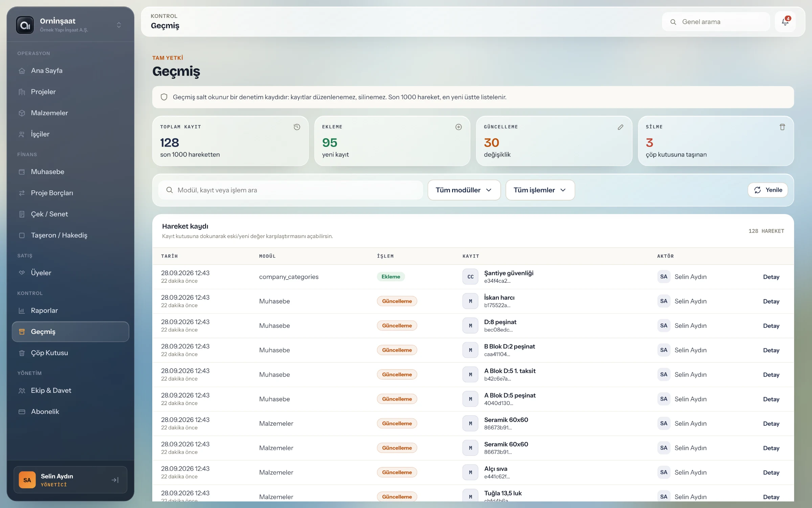This screenshot has width=812, height=508.
Task: Click the plus circle icon on Ekleme card
Action: (x=458, y=127)
